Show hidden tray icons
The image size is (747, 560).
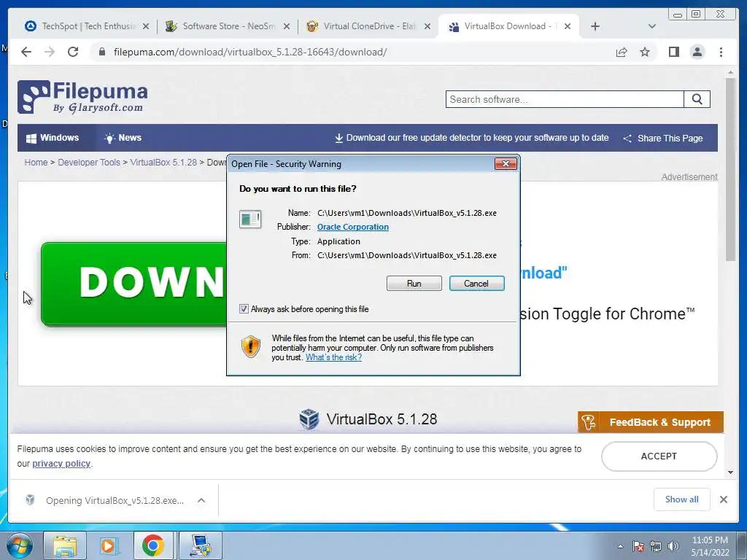tap(620, 546)
